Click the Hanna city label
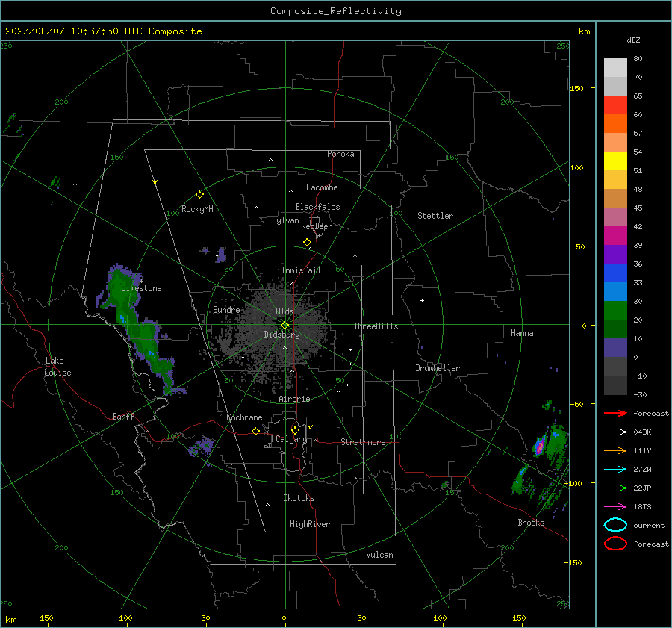This screenshot has width=672, height=628. click(522, 333)
